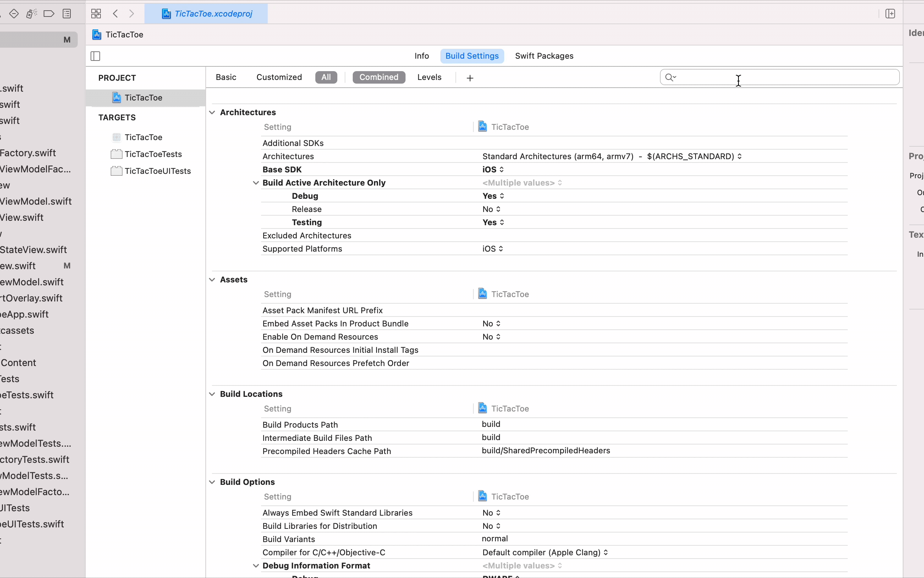
Task: Focus the build settings search field
Action: [x=780, y=77]
